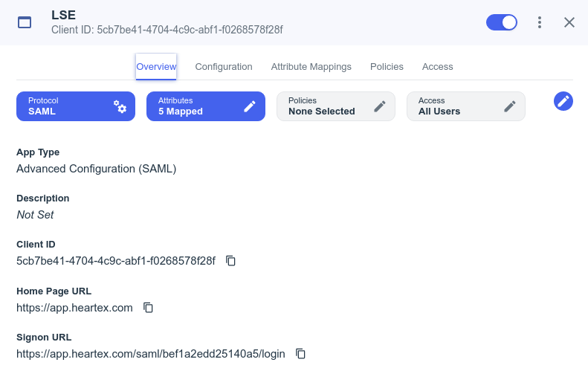
Task: Switch to the Overview tab
Action: point(156,67)
